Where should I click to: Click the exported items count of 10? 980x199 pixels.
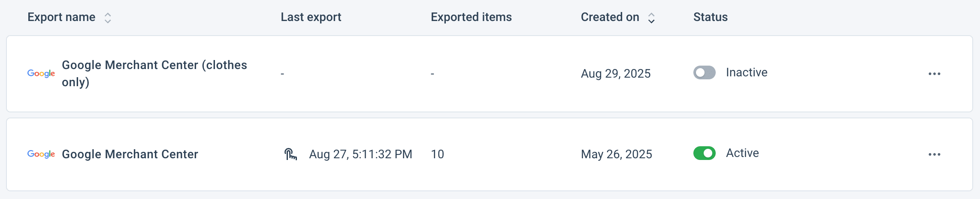click(437, 154)
